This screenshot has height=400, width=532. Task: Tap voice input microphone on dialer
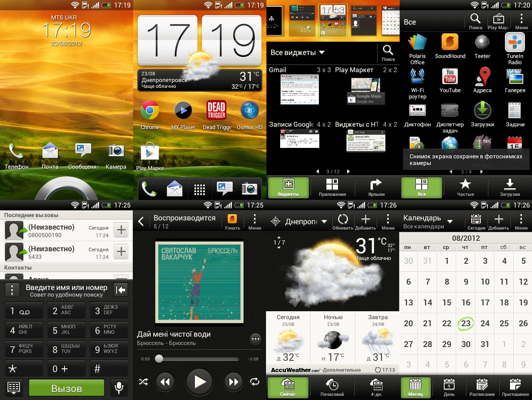(x=119, y=388)
